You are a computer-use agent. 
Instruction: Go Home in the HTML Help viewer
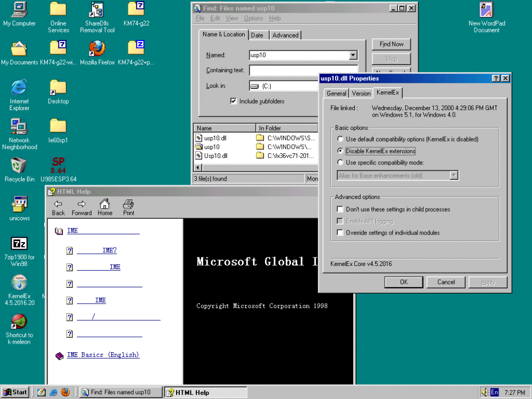tap(104, 207)
